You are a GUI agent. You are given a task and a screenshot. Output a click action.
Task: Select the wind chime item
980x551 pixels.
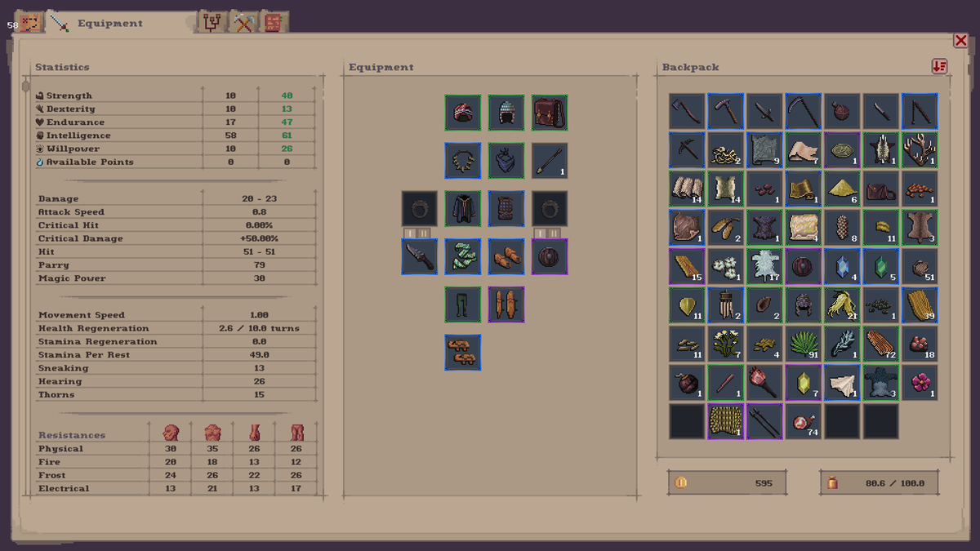click(726, 305)
